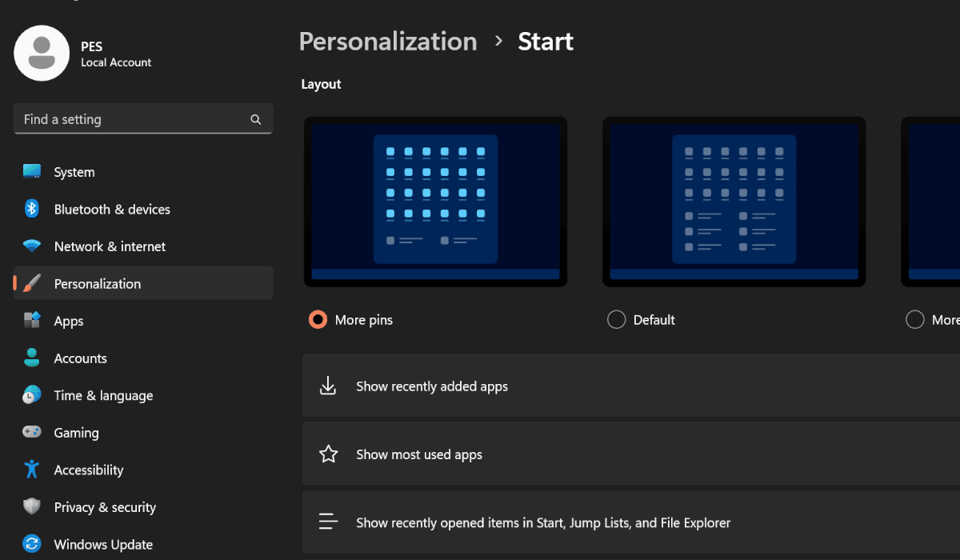
Task: Click the System monitor icon in sidebar
Action: tap(32, 172)
